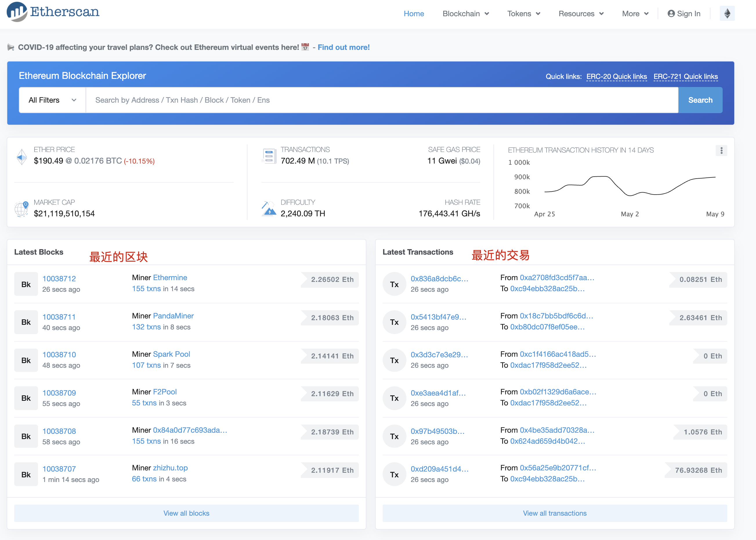
Task: Expand the Blockchain menu
Action: (x=466, y=14)
